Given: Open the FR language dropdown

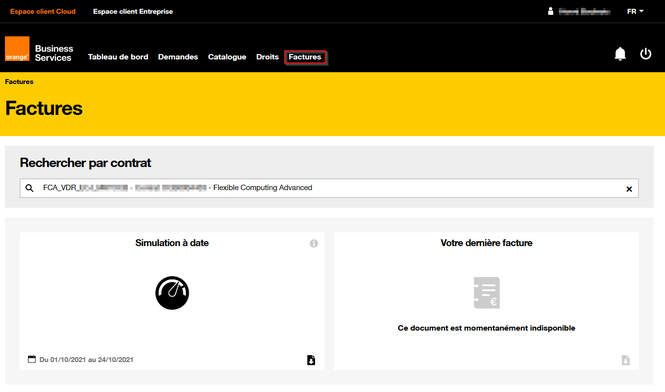Looking at the screenshot, I should pyautogui.click(x=635, y=11).
